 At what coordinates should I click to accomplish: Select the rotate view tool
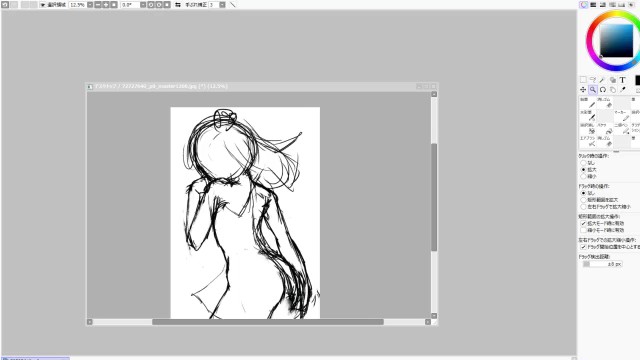[603, 90]
